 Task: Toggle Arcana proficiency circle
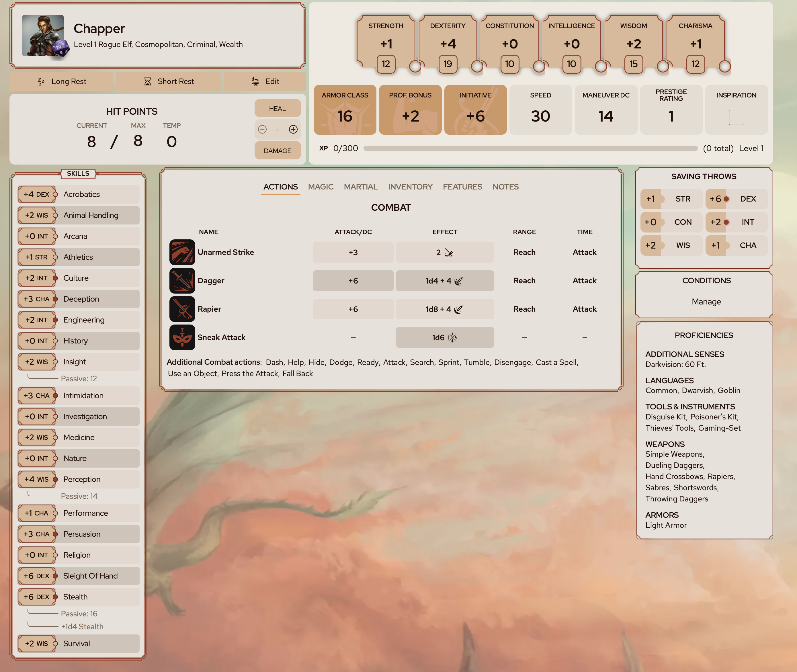55,236
